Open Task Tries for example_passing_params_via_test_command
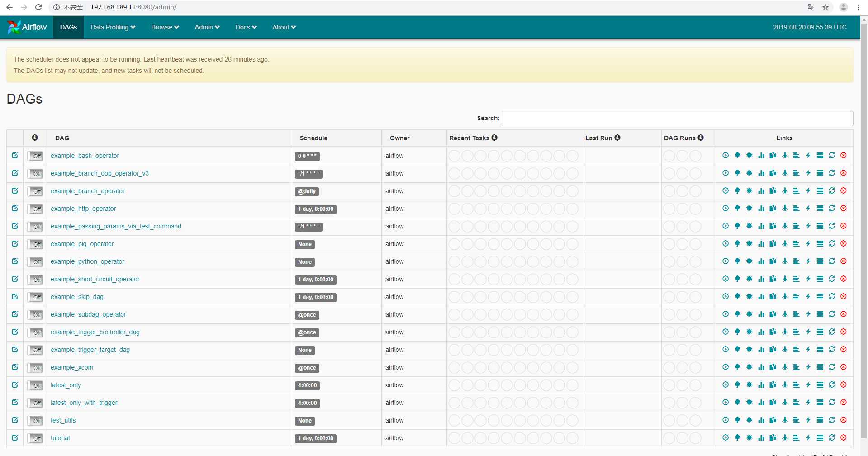Screen dimensions: 868x456 click(x=773, y=226)
